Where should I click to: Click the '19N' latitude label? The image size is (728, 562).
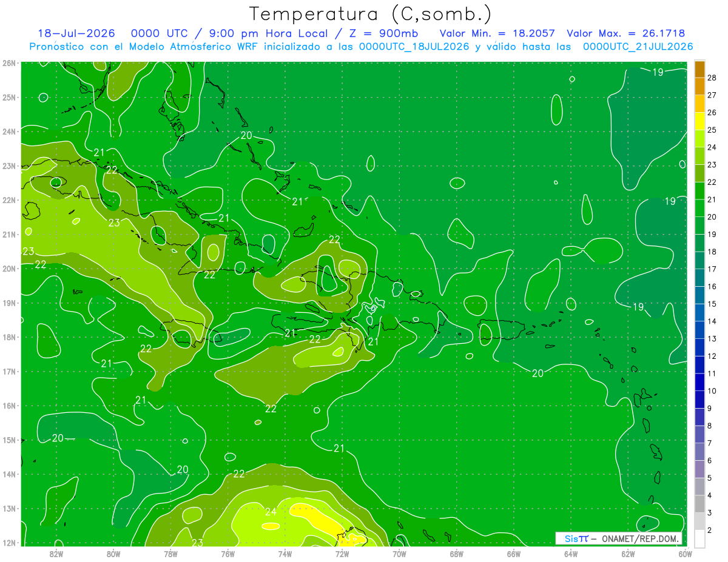tap(9, 303)
